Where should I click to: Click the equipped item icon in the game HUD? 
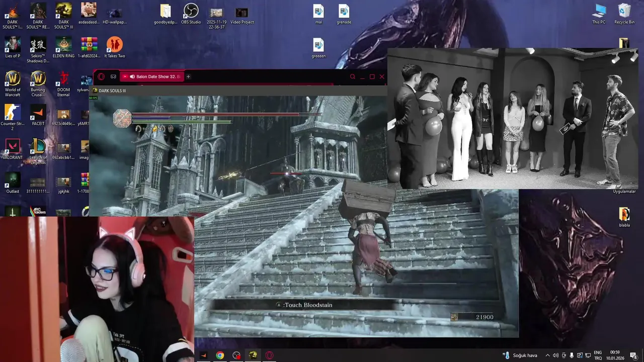122,118
